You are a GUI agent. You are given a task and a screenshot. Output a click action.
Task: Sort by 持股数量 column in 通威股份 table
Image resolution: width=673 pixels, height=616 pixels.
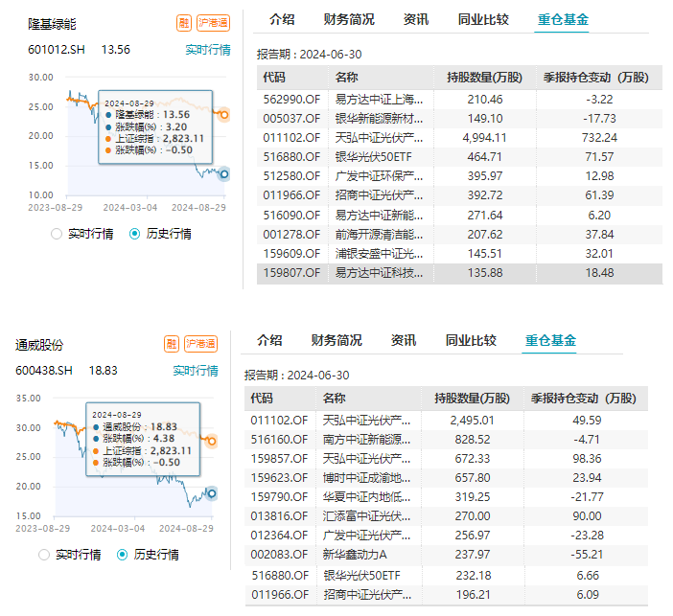(x=472, y=399)
